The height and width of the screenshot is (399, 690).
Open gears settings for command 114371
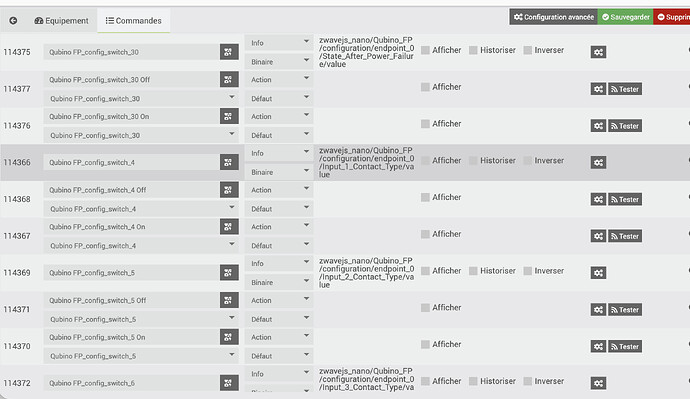pos(598,310)
